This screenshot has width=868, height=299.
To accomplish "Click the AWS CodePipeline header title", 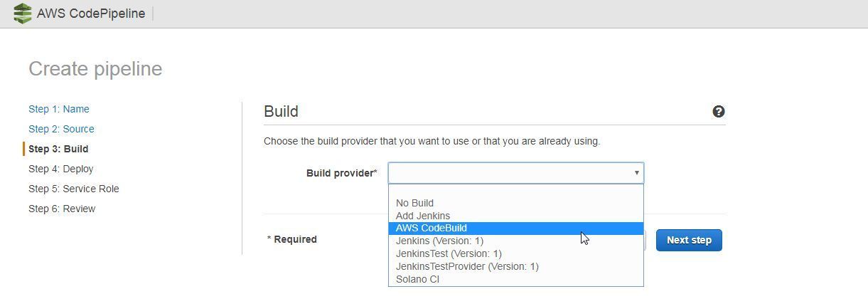I will (91, 14).
